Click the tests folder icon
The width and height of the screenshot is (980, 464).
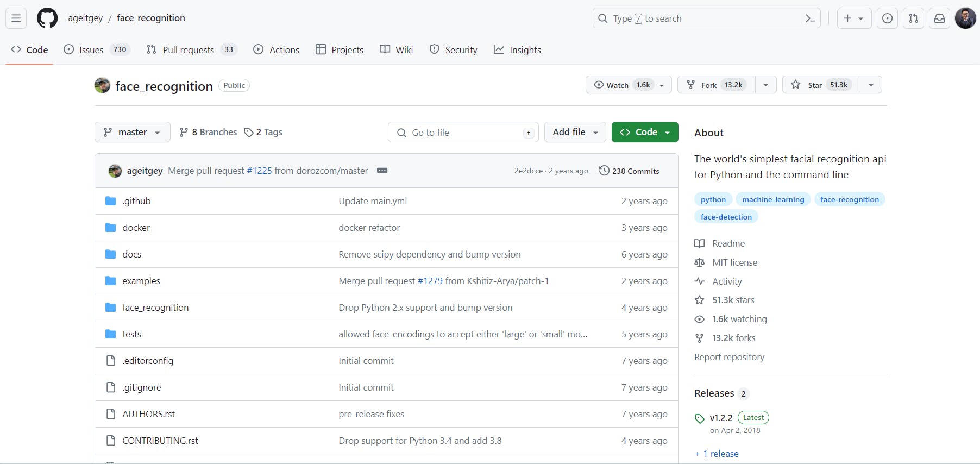point(111,334)
